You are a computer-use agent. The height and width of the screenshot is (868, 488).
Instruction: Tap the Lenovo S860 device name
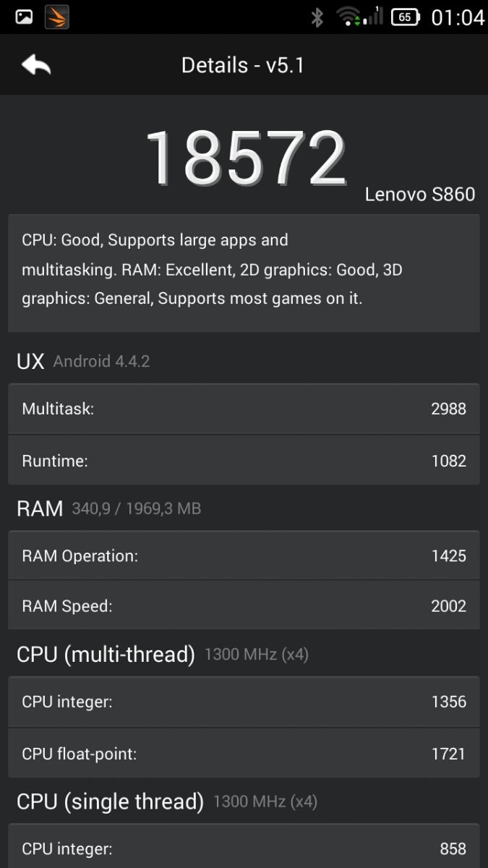point(420,194)
